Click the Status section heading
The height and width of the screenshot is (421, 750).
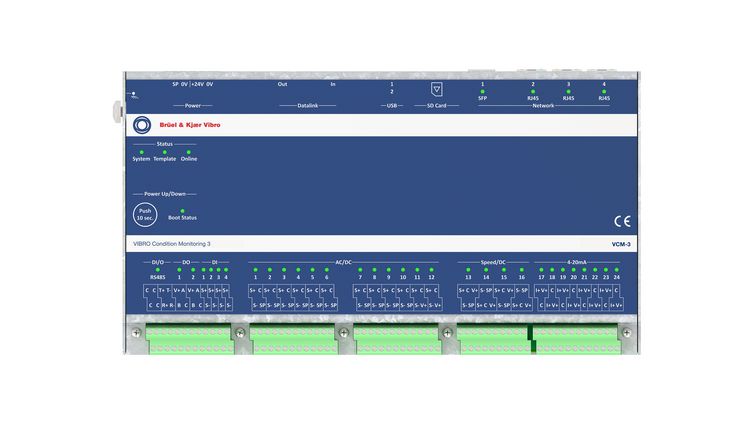[165, 144]
